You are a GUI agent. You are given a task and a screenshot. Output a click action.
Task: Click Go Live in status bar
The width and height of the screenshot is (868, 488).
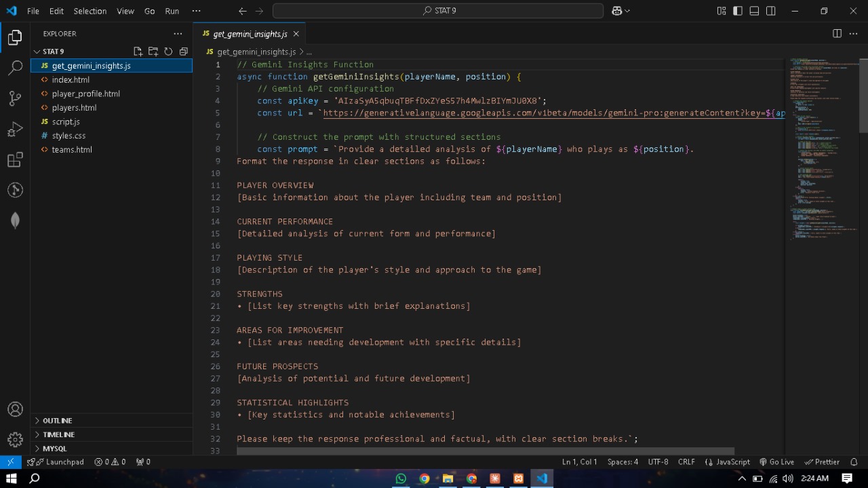[x=776, y=462]
